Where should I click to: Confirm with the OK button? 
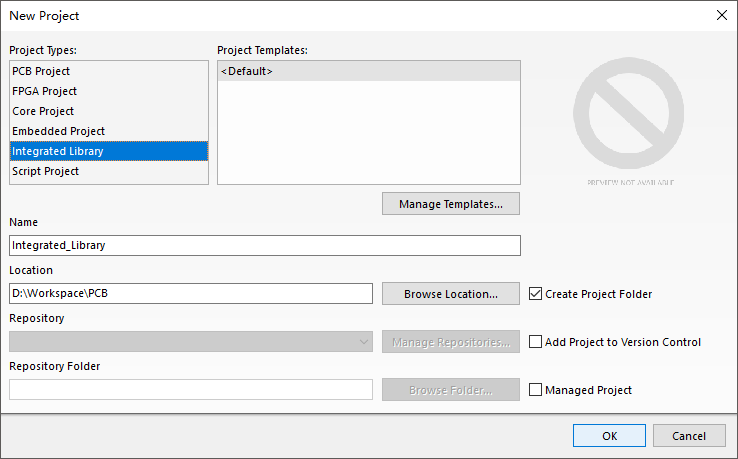click(609, 436)
